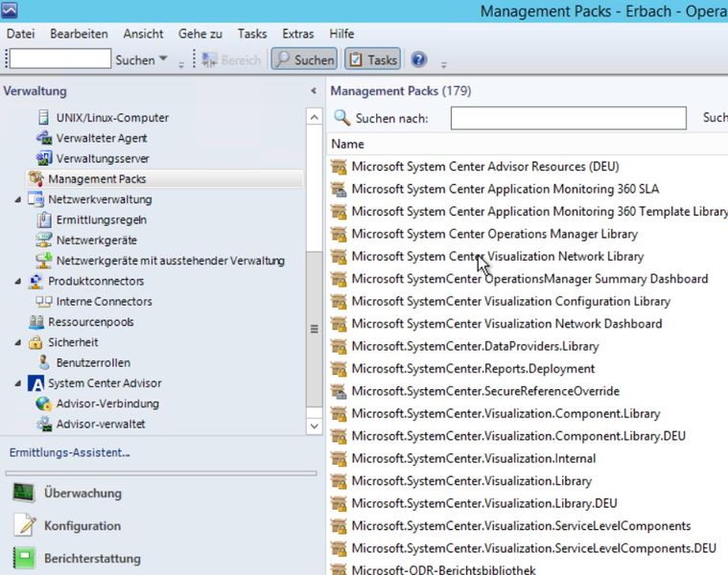The height and width of the screenshot is (575, 728).
Task: Collapse the Netzwerkverwaltung tree node
Action: pos(17,199)
